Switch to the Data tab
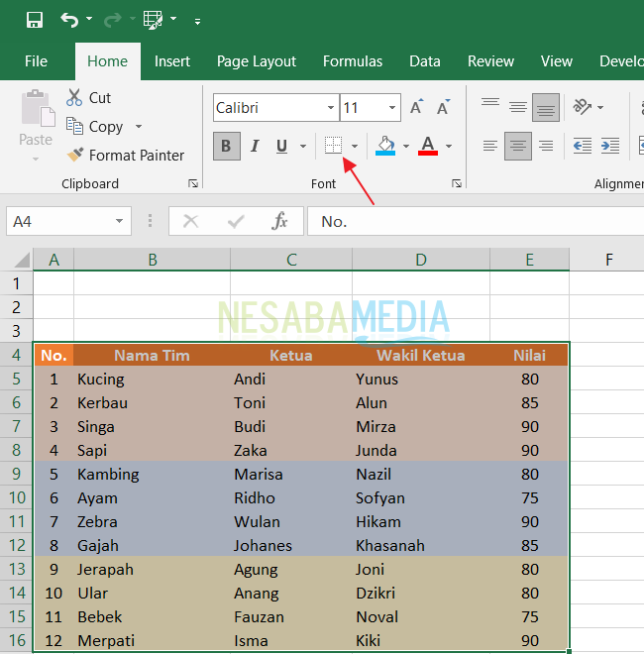Screen dimensions: 644x654 click(x=425, y=61)
